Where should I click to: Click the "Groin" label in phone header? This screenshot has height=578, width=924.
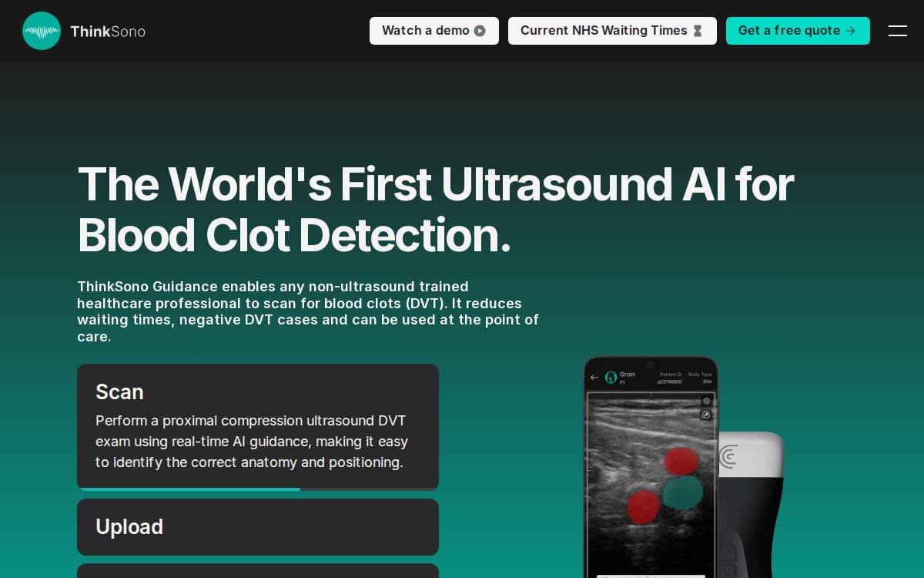point(627,375)
